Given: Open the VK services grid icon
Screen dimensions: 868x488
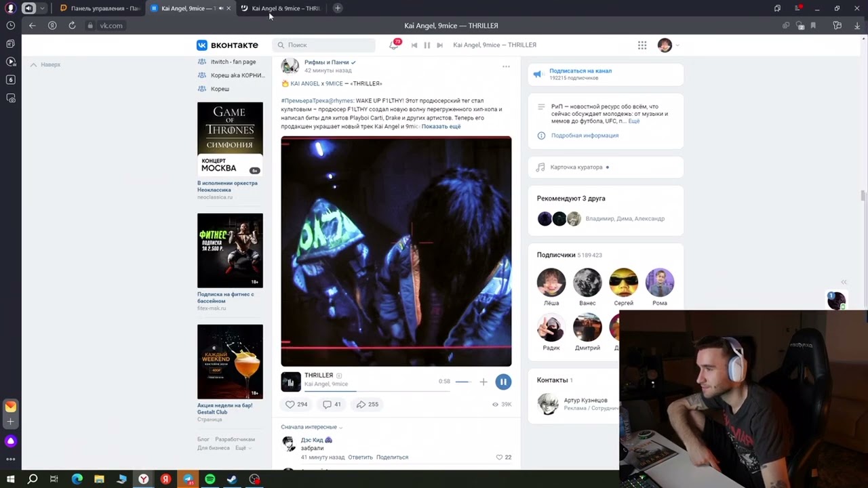Looking at the screenshot, I should [642, 45].
